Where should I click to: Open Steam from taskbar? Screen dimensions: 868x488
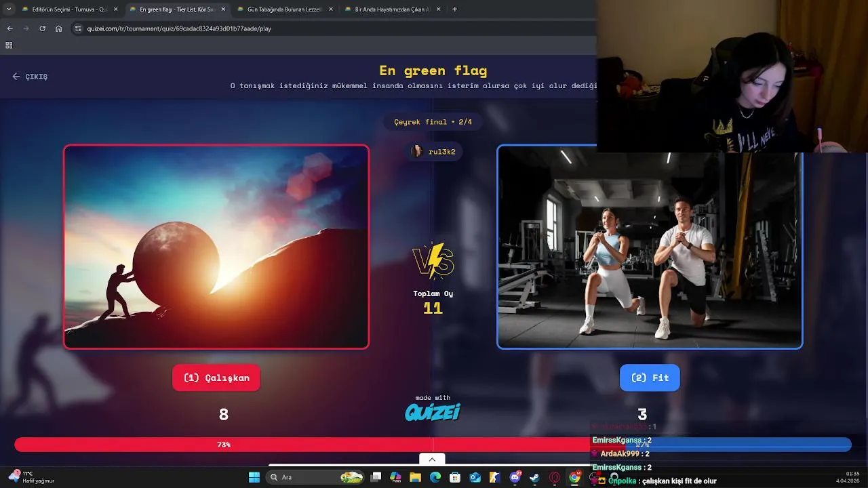click(x=534, y=477)
